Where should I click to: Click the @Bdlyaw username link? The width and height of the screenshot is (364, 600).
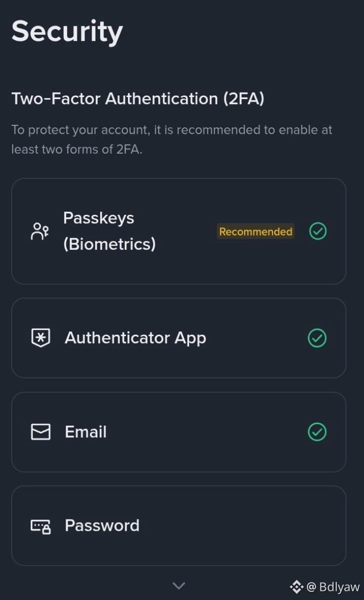click(x=333, y=587)
